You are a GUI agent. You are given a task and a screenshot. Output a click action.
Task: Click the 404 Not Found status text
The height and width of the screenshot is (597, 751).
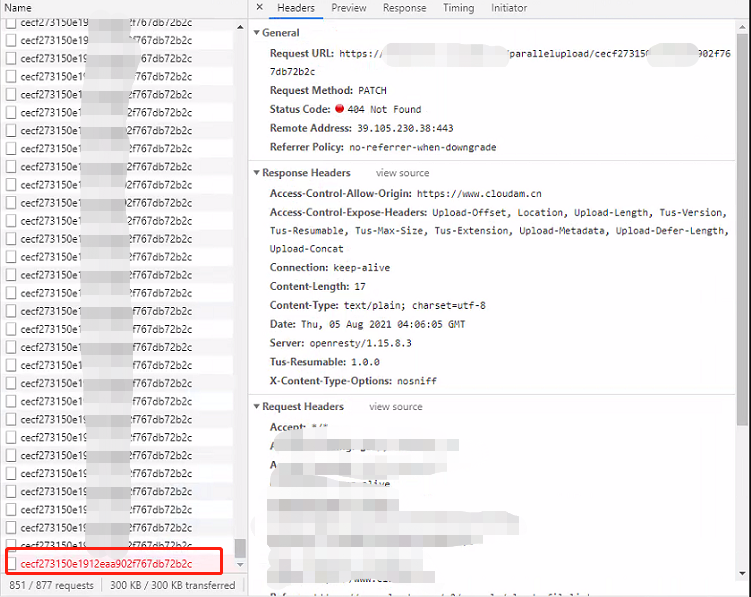[384, 110]
